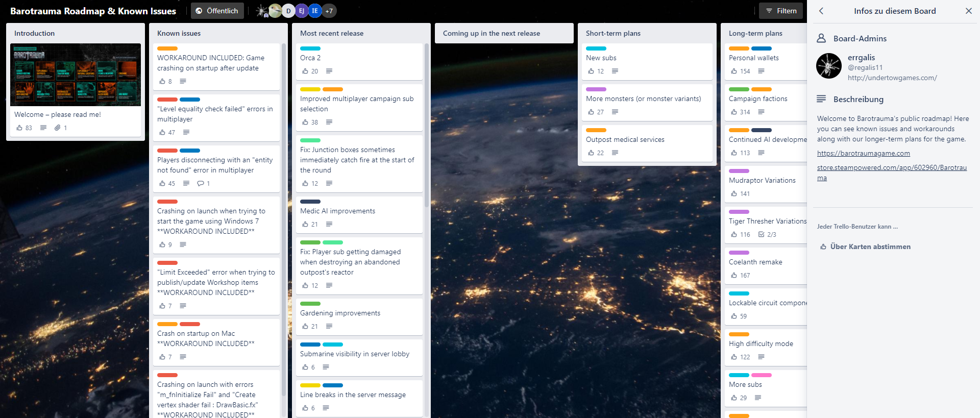This screenshot has height=418, width=980.
Task: Open member avatar with initials IE
Action: (315, 11)
